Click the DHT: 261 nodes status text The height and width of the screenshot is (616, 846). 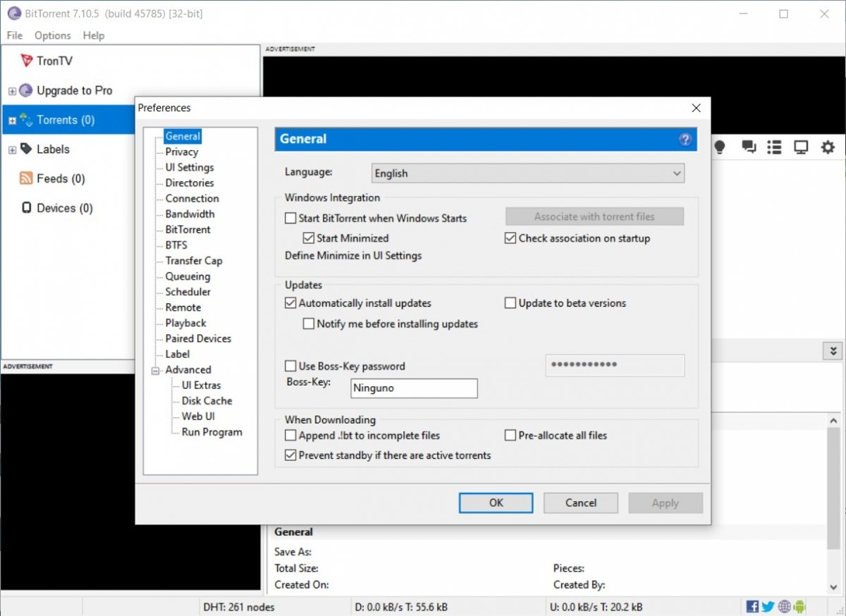pyautogui.click(x=239, y=607)
